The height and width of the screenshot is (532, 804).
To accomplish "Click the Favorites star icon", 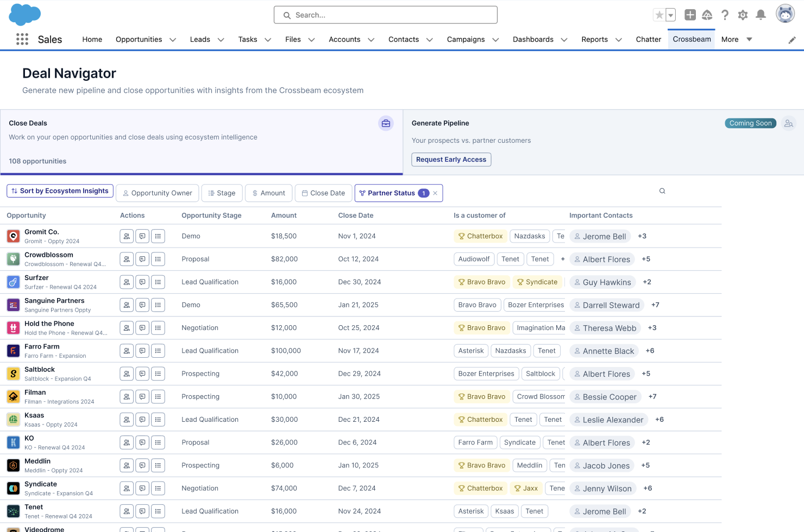I will (x=659, y=15).
